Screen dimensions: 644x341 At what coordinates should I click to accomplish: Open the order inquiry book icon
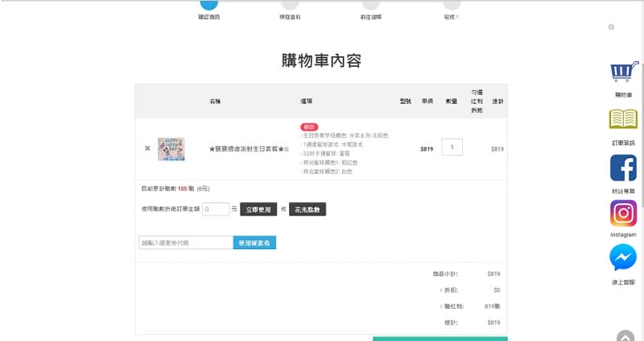(x=623, y=119)
